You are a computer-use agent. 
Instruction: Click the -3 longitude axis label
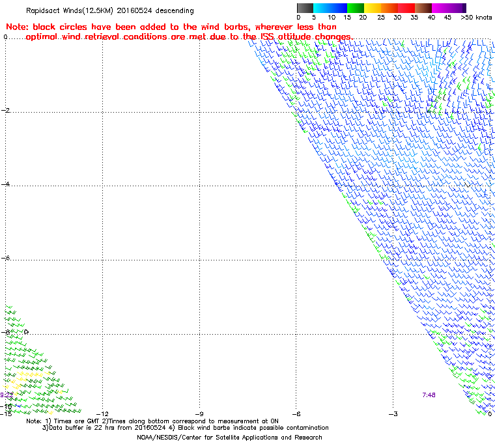393,413
